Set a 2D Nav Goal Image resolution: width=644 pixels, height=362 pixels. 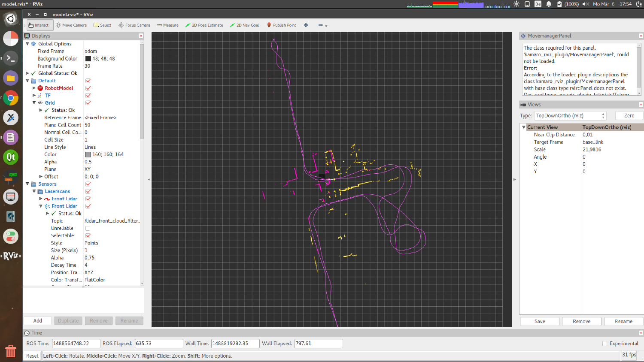coord(244,25)
